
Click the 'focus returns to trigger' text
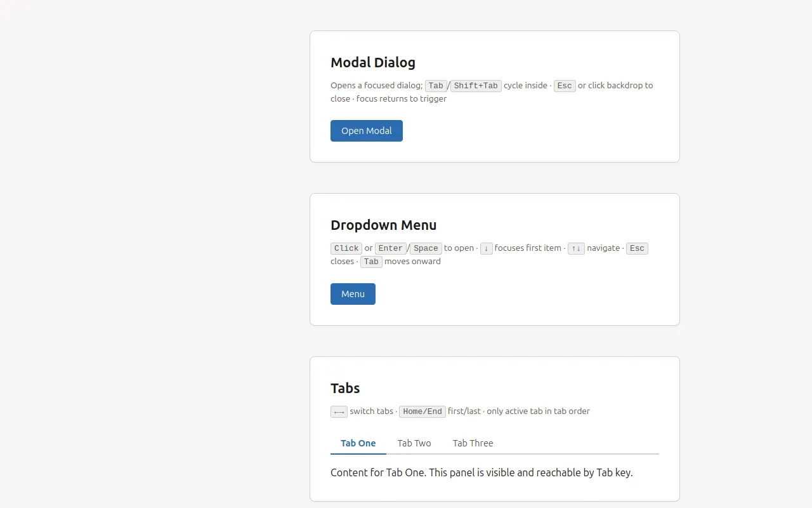[402, 98]
